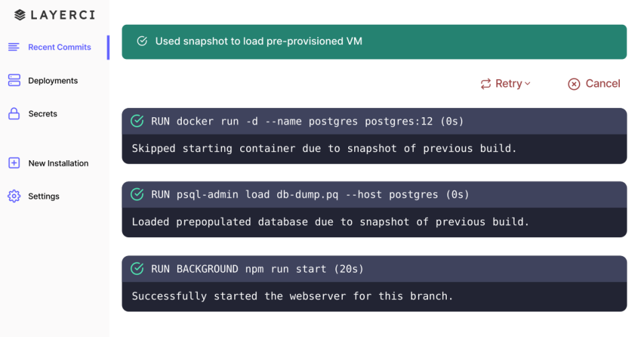Image resolution: width=644 pixels, height=337 pixels.
Task: Click the Settings gear icon
Action: point(13,196)
